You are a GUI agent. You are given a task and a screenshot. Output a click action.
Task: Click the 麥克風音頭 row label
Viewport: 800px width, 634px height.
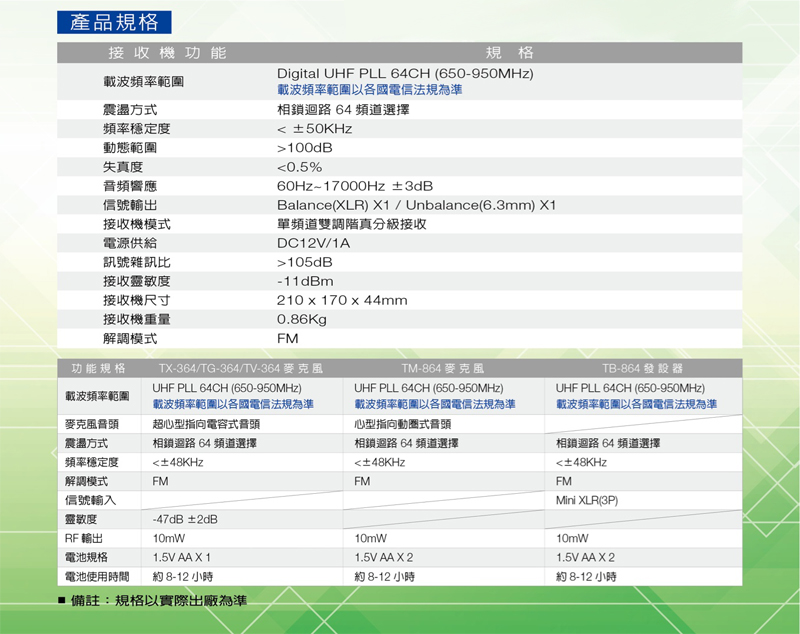(92, 424)
